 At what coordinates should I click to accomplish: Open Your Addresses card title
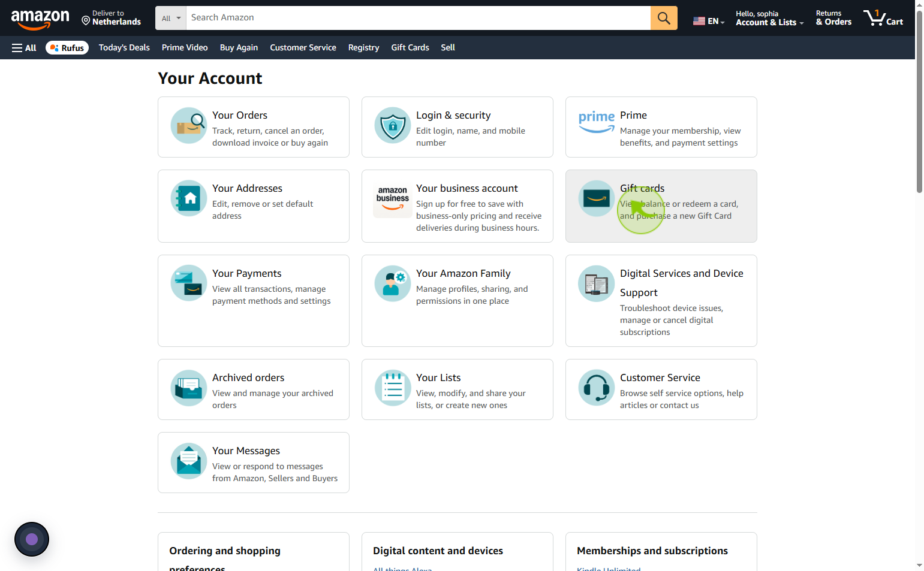click(247, 188)
